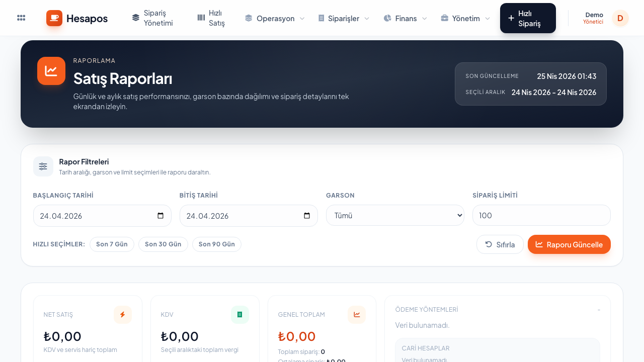Select the Son 7 Gün quick range
Viewport: 644px width, 362px height.
pyautogui.click(x=112, y=244)
